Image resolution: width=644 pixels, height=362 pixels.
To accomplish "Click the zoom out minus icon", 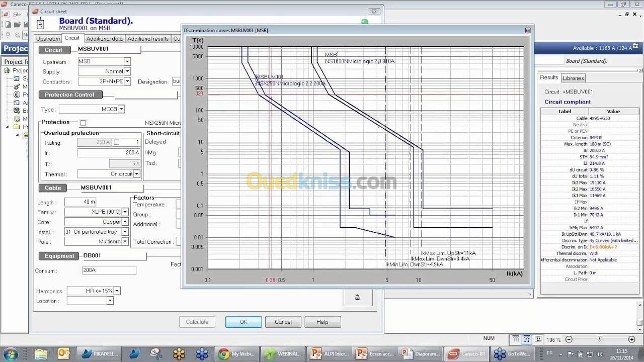I will click(569, 339).
